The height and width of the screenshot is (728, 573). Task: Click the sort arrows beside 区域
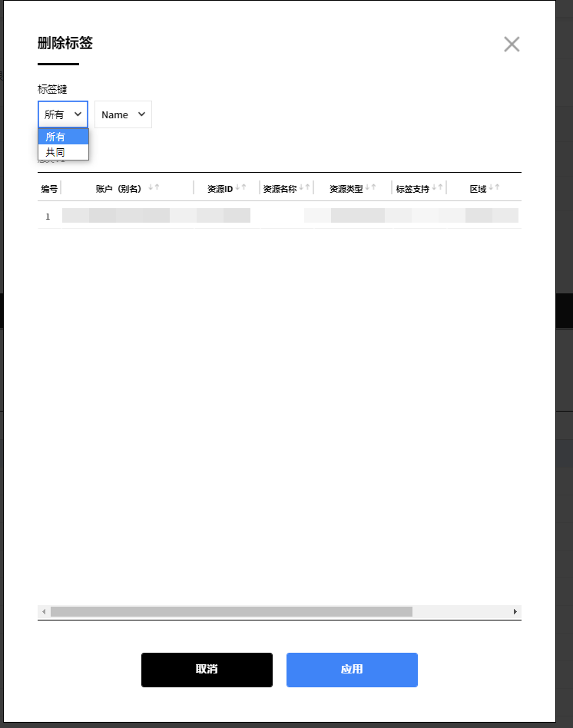pyautogui.click(x=494, y=188)
